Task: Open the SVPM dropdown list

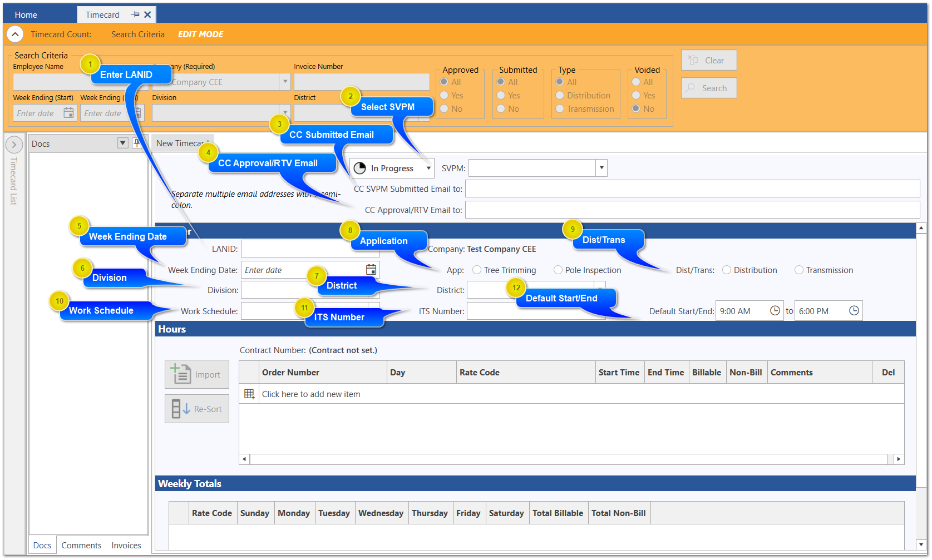Action: point(601,168)
